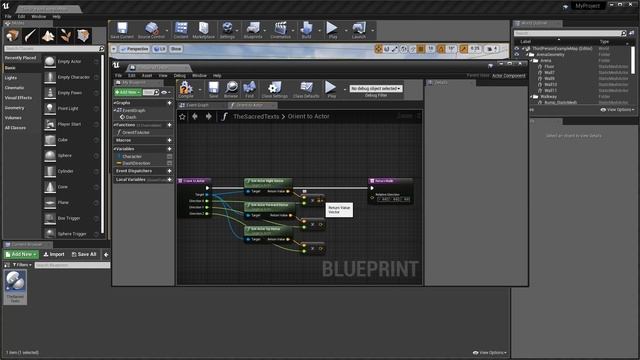The height and width of the screenshot is (360, 640).
Task: Save the blueprint via Save icon
Action: (x=213, y=89)
